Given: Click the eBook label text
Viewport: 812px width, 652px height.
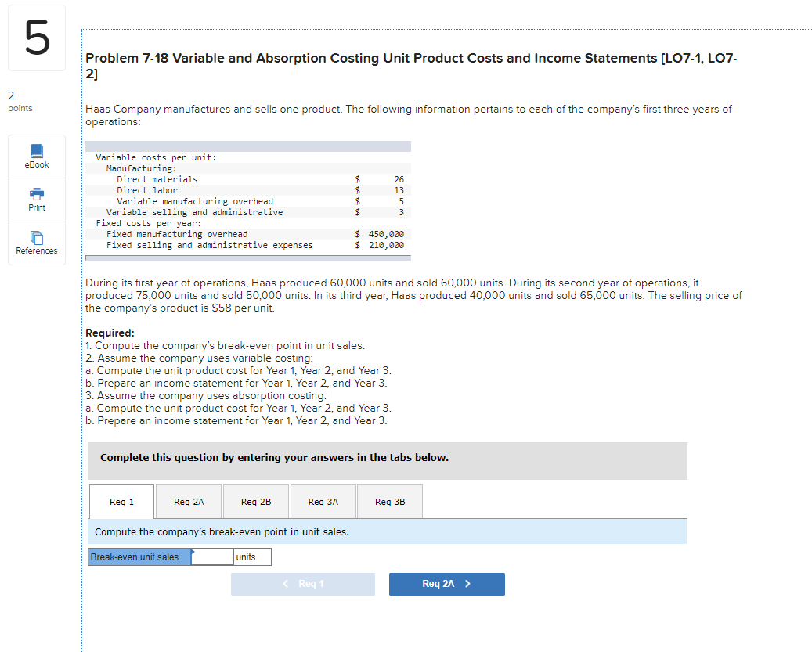Looking at the screenshot, I should point(36,164).
